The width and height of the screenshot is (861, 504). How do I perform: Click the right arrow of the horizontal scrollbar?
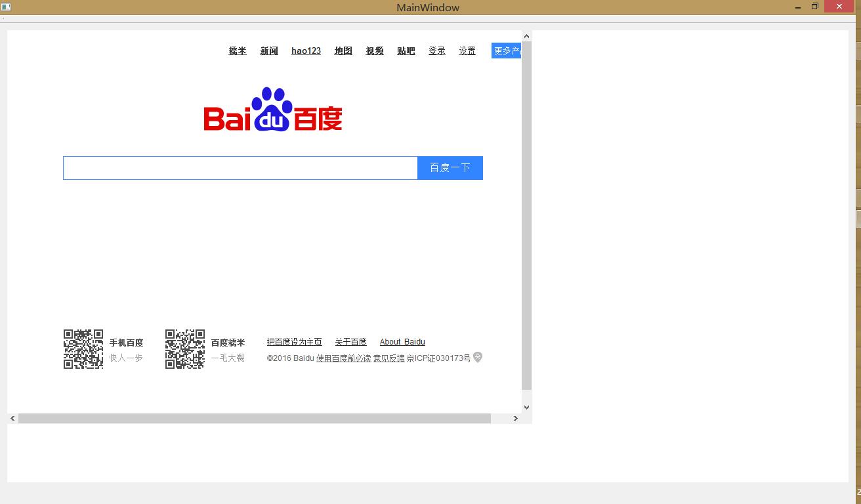coord(516,418)
